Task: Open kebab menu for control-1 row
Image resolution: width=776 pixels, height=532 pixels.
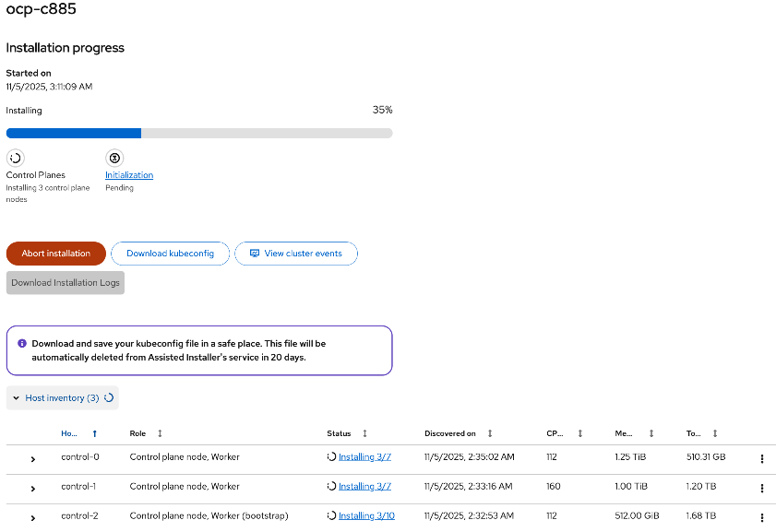Action: 761,488
